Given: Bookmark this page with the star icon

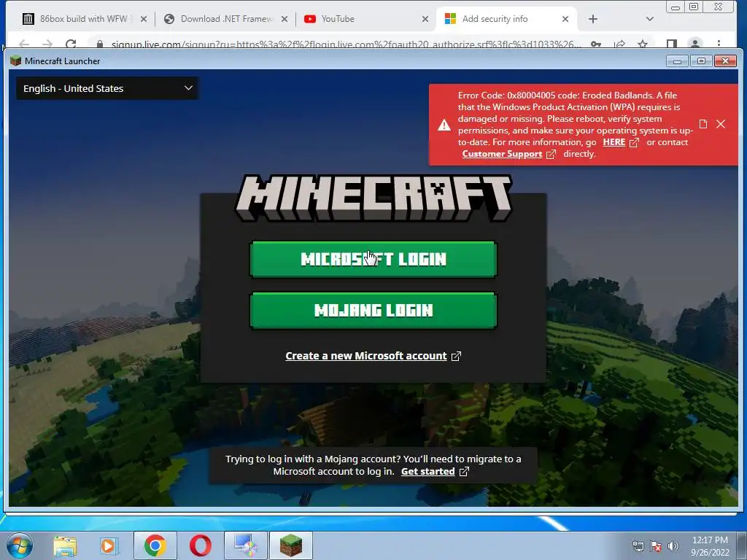Looking at the screenshot, I should click(643, 44).
